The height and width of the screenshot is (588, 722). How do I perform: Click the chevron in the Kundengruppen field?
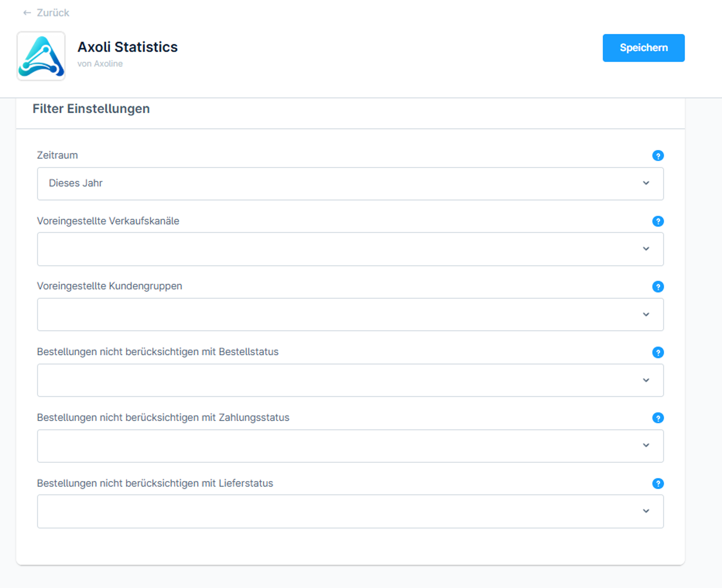pos(646,314)
